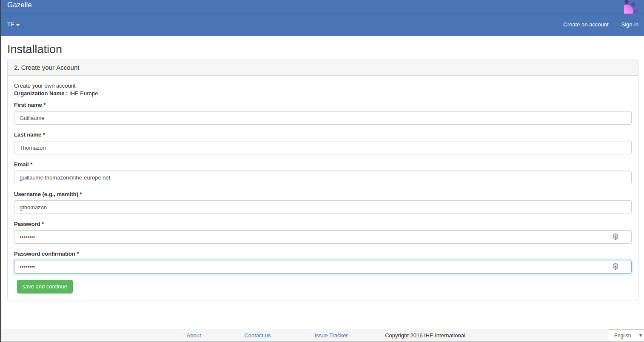Open the TF dropdown menu
644x342 pixels.
(13, 25)
